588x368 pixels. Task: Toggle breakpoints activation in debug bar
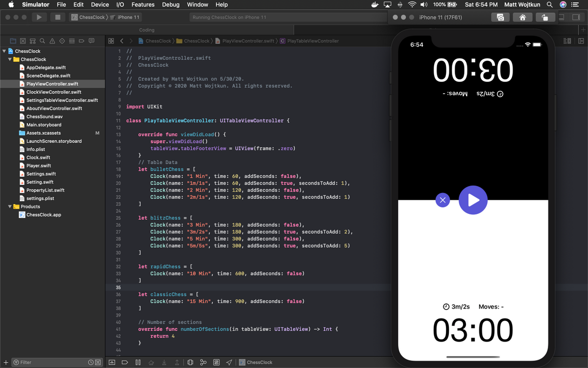click(125, 362)
